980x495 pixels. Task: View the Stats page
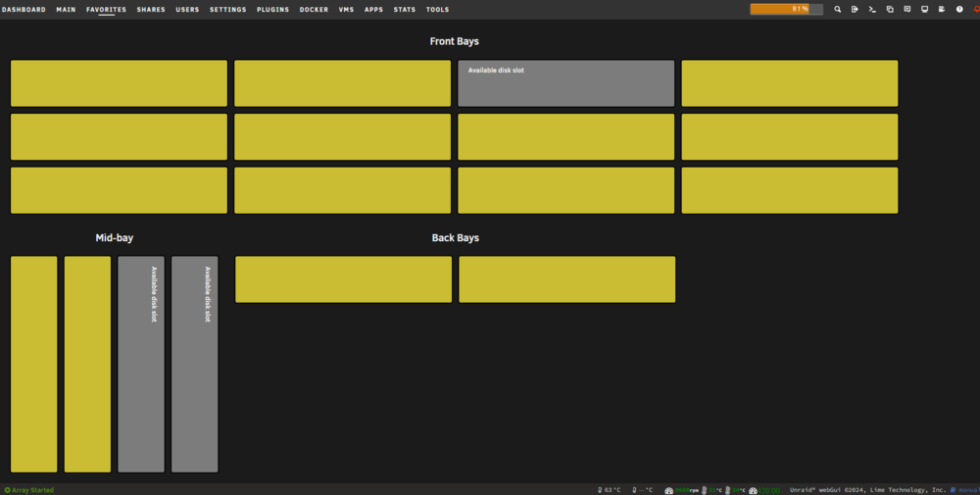click(x=405, y=10)
